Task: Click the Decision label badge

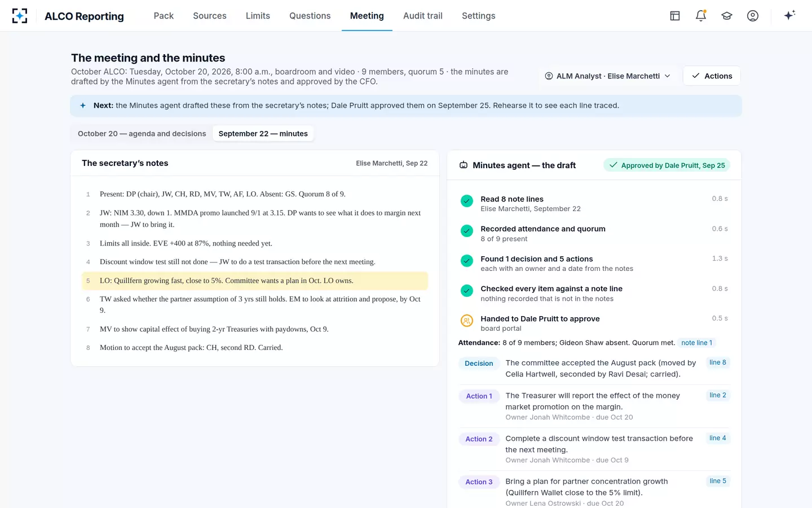Action: tap(479, 364)
